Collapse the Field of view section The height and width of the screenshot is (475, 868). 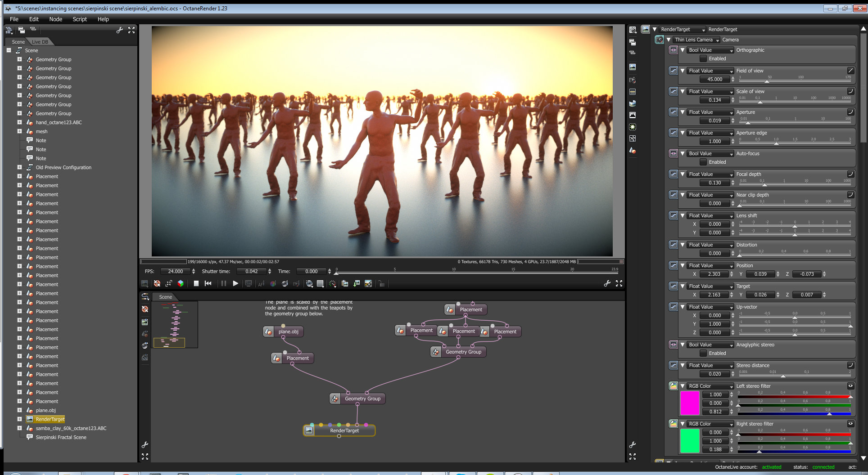[x=683, y=71]
